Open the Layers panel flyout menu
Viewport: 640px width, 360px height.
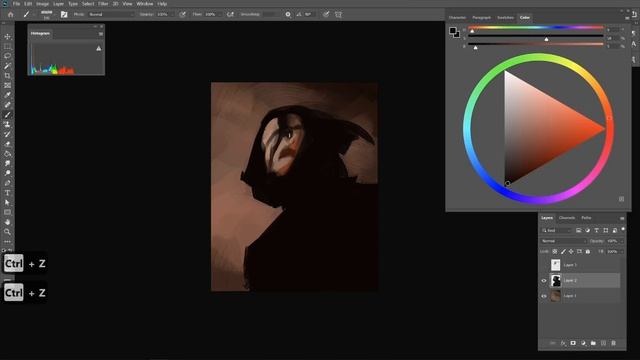click(622, 218)
